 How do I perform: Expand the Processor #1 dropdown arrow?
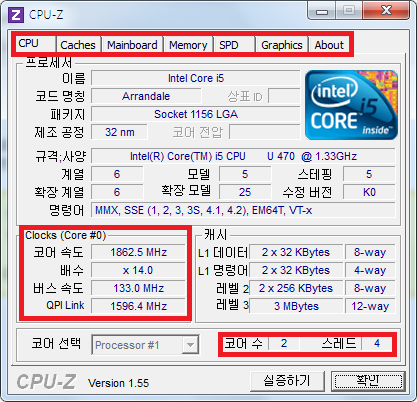tap(190, 345)
